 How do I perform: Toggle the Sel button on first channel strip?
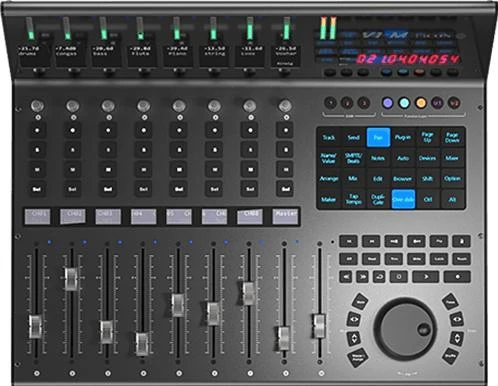tap(37, 189)
